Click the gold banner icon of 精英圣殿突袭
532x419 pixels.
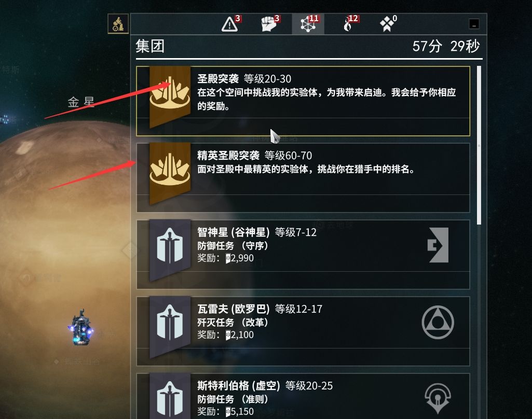(170, 173)
